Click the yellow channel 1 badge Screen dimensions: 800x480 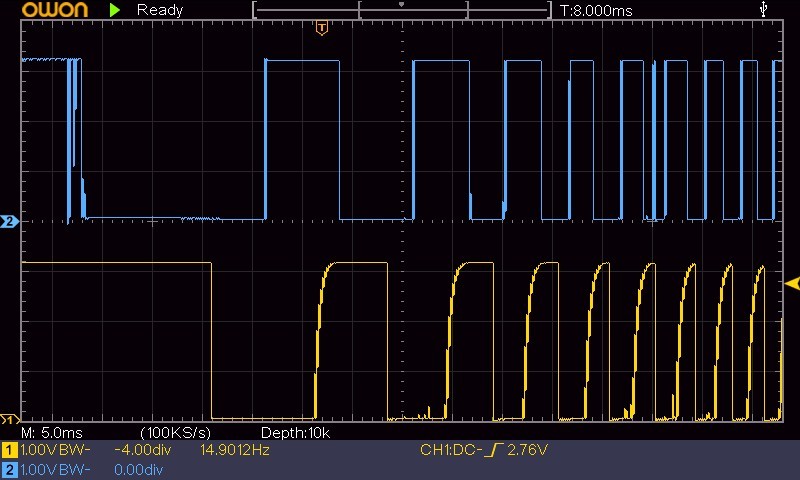click(x=10, y=450)
